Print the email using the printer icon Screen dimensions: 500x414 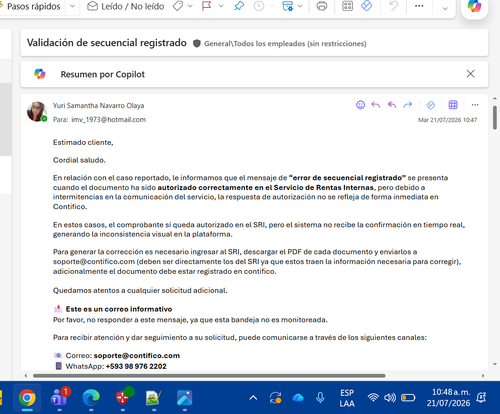tap(322, 6)
